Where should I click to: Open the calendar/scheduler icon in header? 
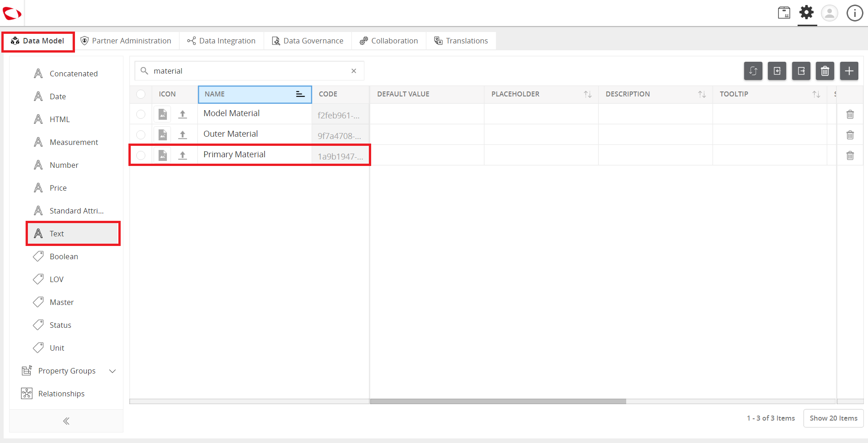(x=784, y=13)
